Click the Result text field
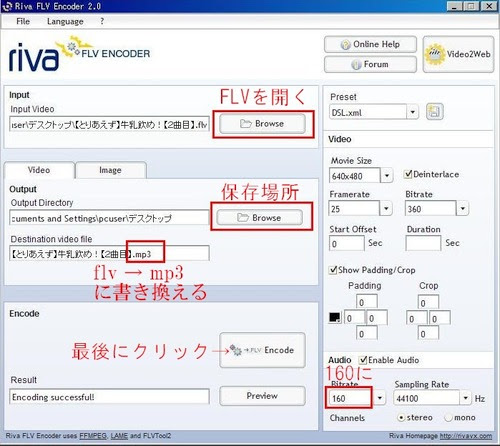The width and height of the screenshot is (500, 446). (x=109, y=396)
